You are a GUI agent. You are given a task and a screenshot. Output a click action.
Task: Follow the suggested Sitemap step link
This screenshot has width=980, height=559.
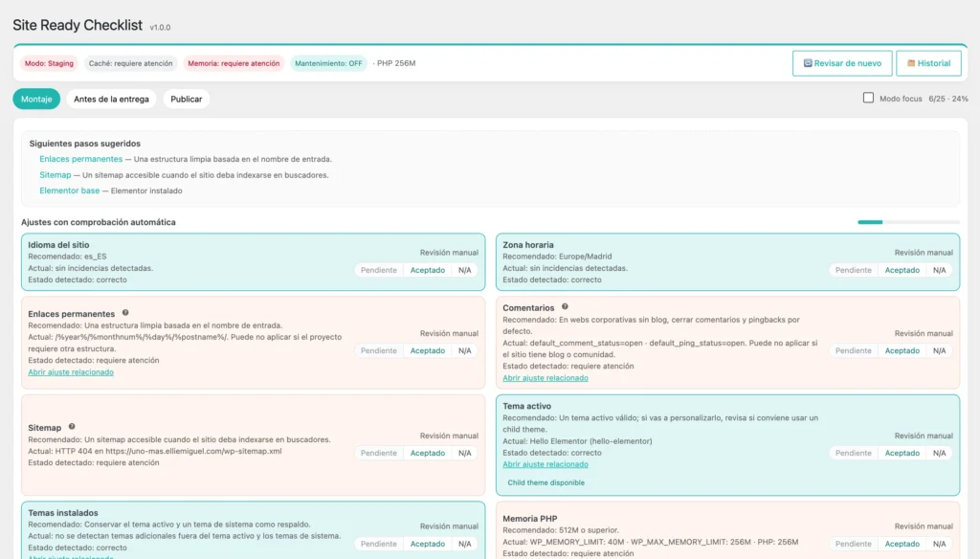pos(55,175)
